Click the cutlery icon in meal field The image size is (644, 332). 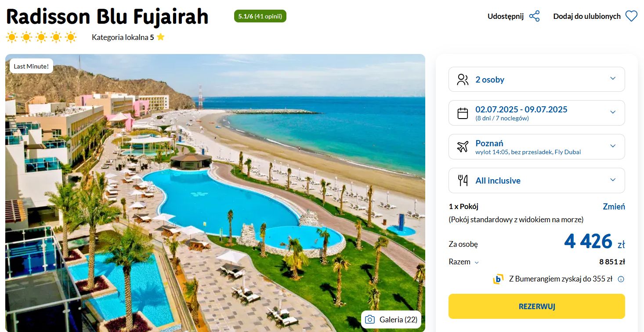click(463, 180)
